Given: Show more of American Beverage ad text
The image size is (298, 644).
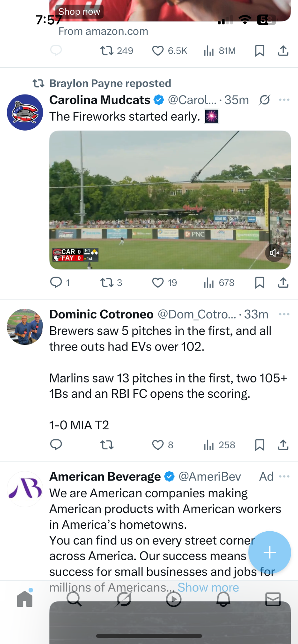Looking at the screenshot, I should (208, 587).
